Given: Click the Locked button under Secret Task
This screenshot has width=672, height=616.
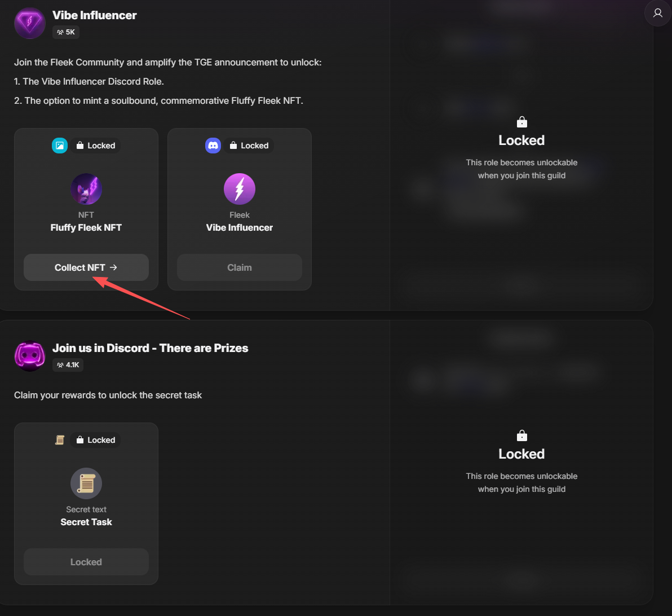Looking at the screenshot, I should [x=86, y=562].
